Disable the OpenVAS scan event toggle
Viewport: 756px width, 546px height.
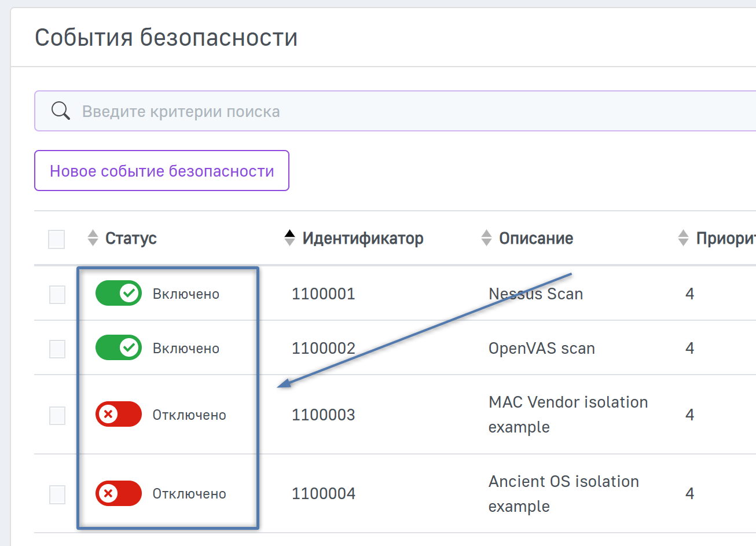[119, 348]
